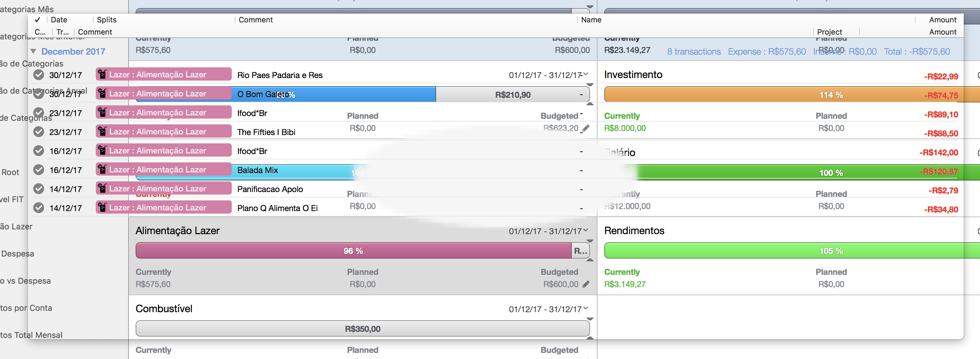Toggle cleared checkmark on 23/12/17 Ifood*Br row

tap(38, 113)
